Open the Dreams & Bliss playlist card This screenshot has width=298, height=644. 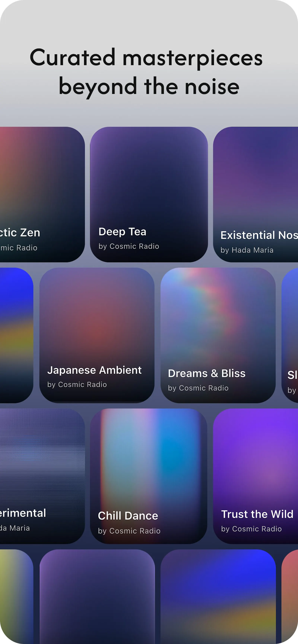218,335
